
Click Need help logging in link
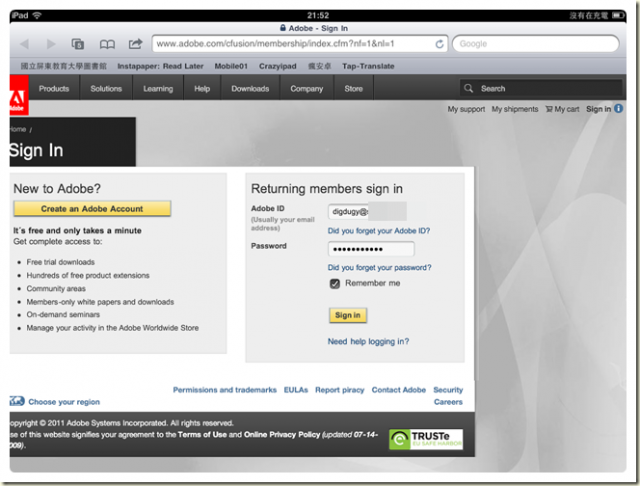click(368, 342)
